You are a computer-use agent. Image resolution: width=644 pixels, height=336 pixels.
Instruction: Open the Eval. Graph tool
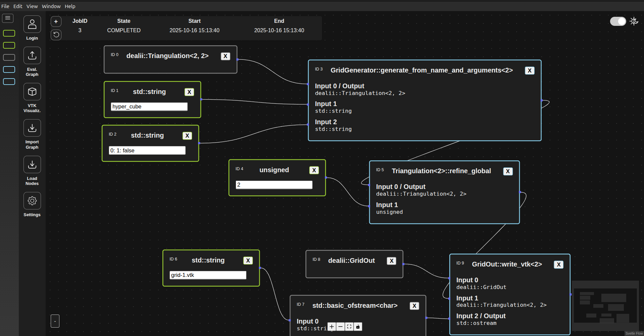click(x=32, y=55)
